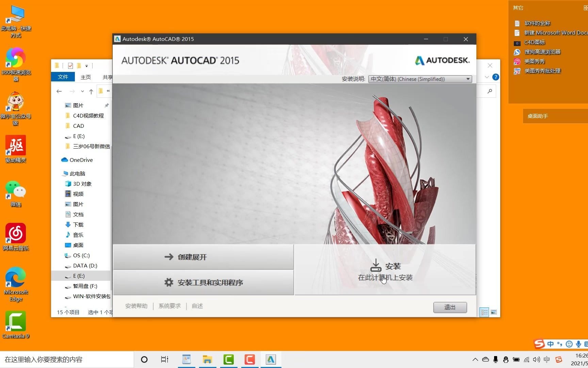Image resolution: width=588 pixels, height=368 pixels.
Task: Open the 文件 tab in File Explorer
Action: click(x=63, y=77)
